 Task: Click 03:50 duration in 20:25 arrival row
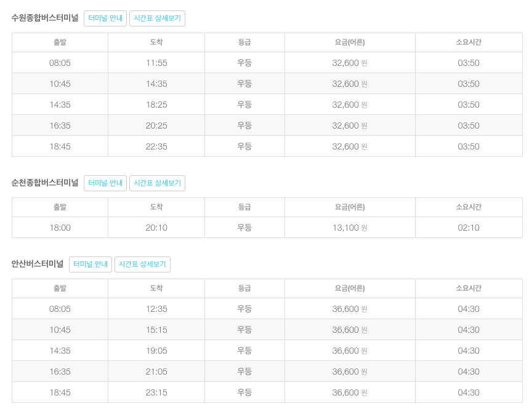click(469, 126)
